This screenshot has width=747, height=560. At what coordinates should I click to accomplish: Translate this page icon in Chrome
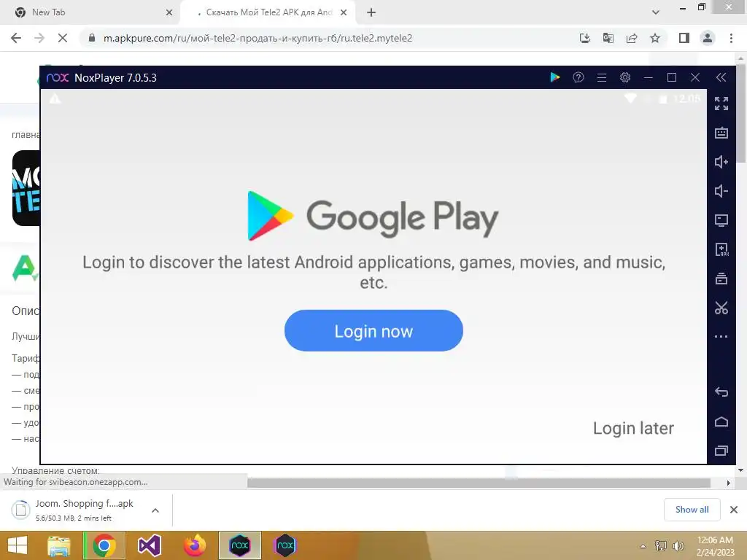coord(608,38)
